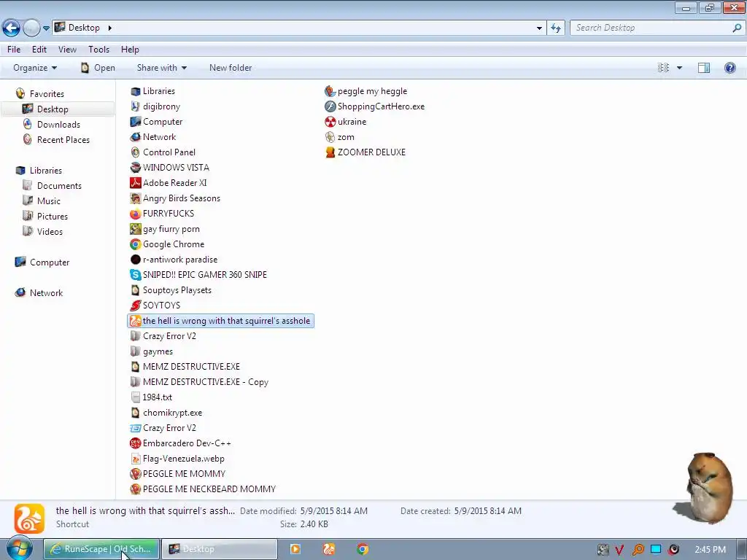The height and width of the screenshot is (560, 747).
Task: Switch to the RuneScape taskbar window
Action: pos(102,549)
